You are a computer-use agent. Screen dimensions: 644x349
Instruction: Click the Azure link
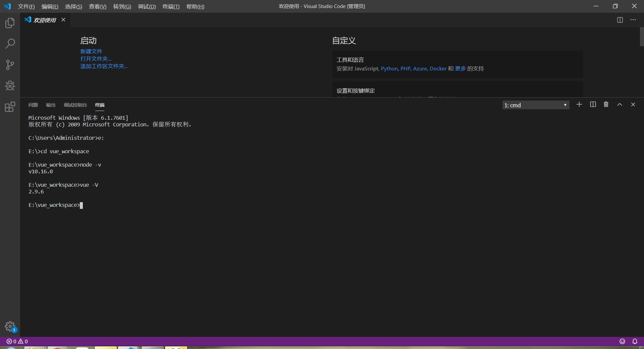(x=420, y=68)
